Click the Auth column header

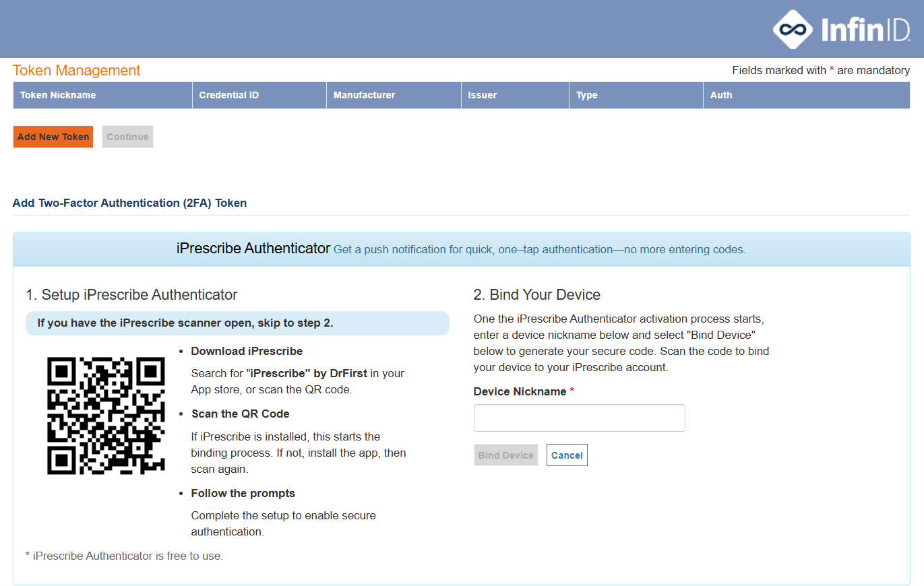tap(720, 95)
